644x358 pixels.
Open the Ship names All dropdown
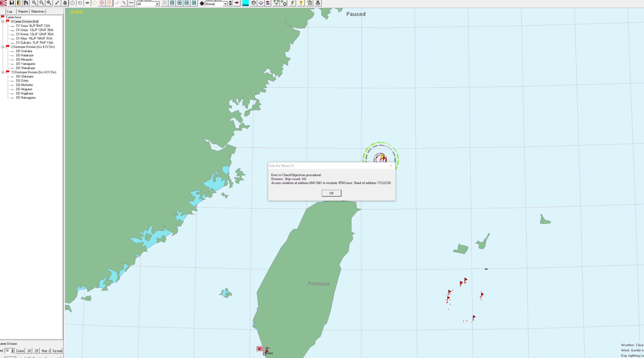click(157, 4)
